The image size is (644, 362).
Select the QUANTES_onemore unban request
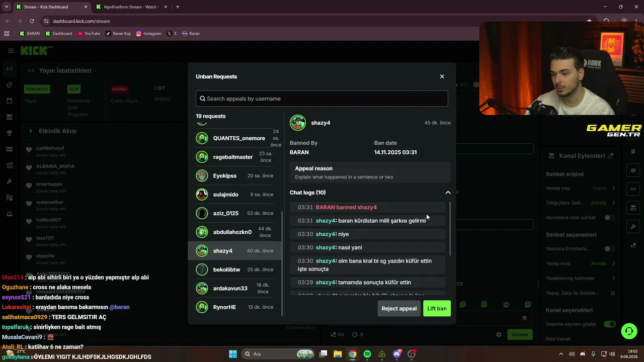pyautogui.click(x=235, y=138)
